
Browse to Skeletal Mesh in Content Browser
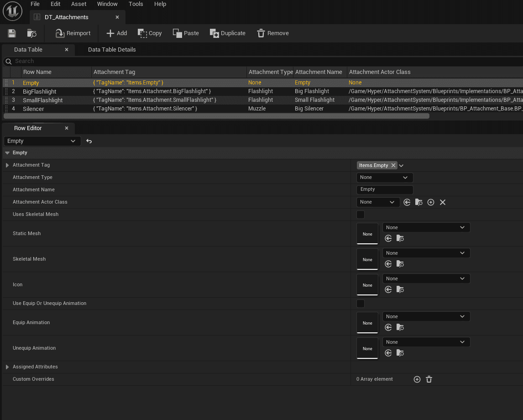400,264
